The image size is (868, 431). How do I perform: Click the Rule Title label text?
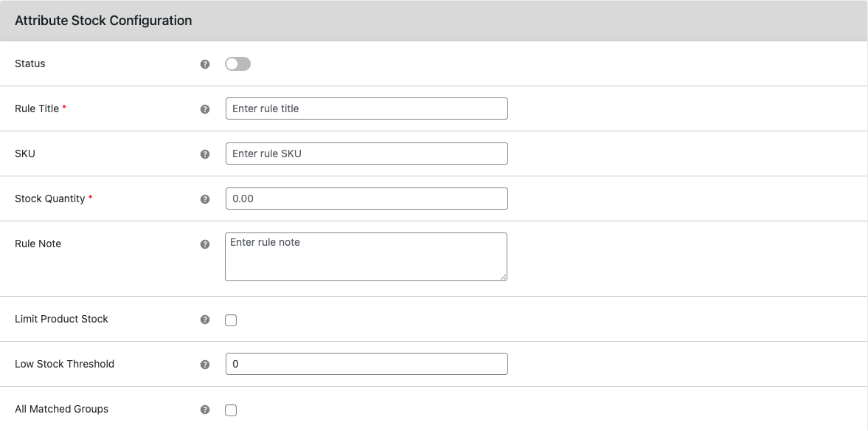tap(37, 108)
